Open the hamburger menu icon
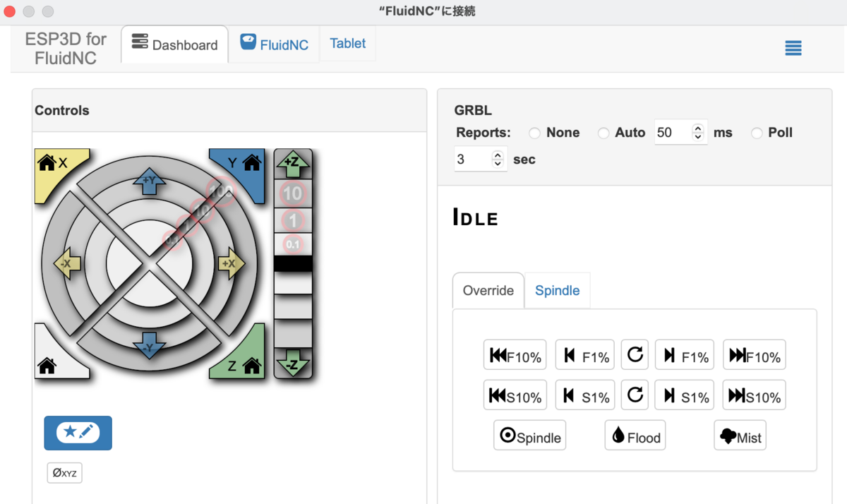847x504 pixels. 793,48
